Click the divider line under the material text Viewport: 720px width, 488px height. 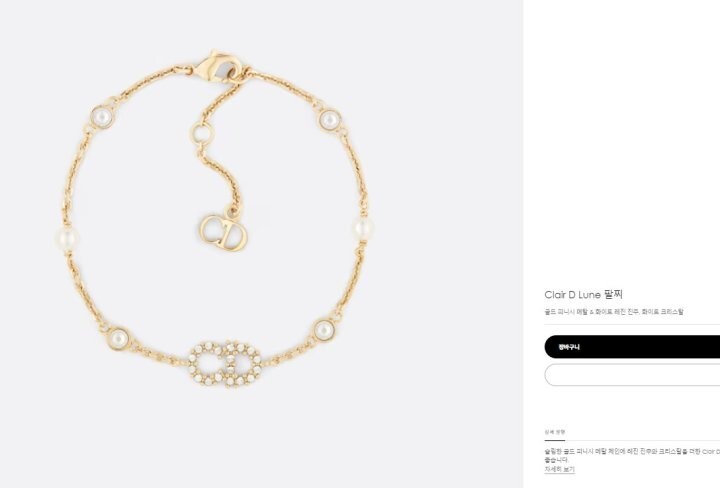pyautogui.click(x=632, y=324)
